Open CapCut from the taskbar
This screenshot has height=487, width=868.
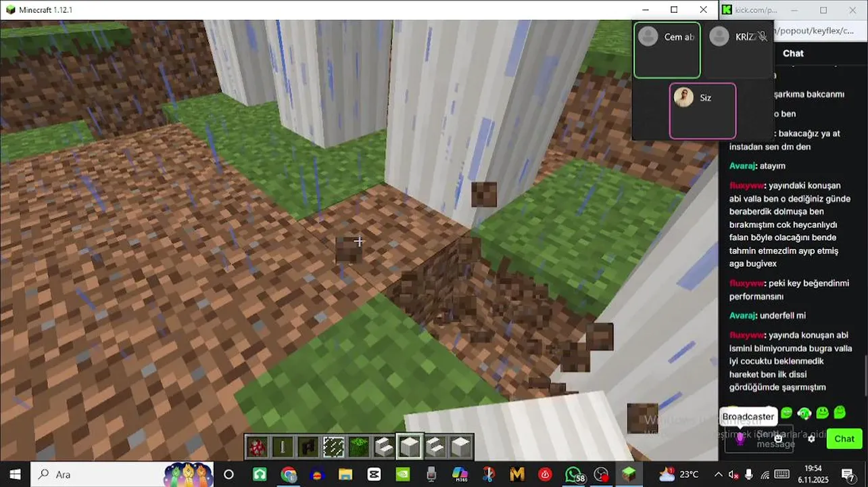tap(374, 474)
